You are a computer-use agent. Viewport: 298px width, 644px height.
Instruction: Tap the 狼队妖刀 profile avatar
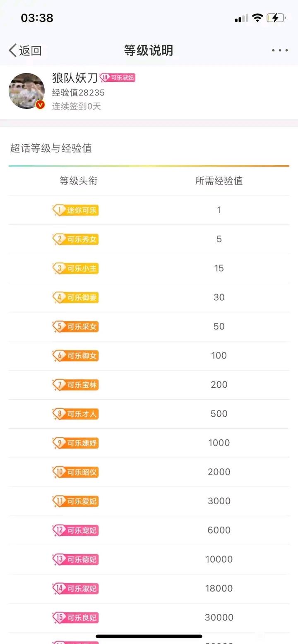(x=27, y=91)
